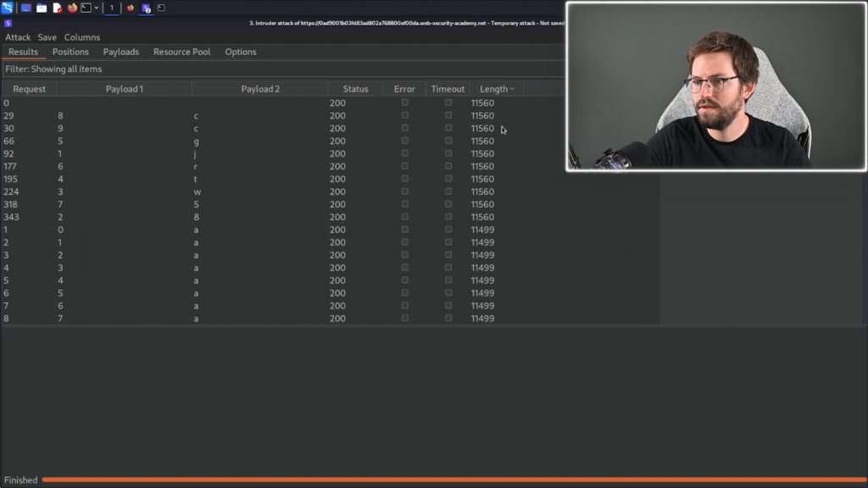Image resolution: width=868 pixels, height=488 pixels.
Task: Select request number 92 in table
Action: coord(8,154)
